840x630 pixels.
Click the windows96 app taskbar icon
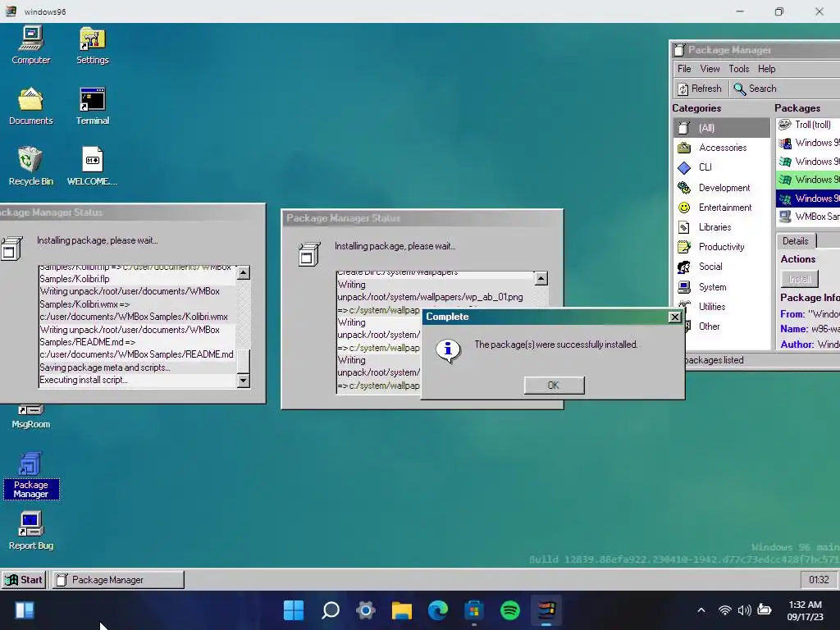coord(546,610)
